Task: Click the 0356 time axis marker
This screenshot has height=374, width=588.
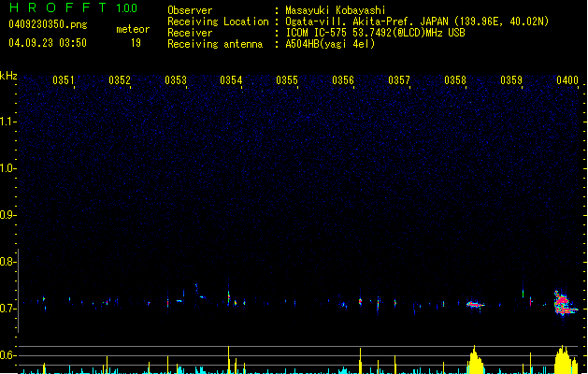Action: coord(343,79)
